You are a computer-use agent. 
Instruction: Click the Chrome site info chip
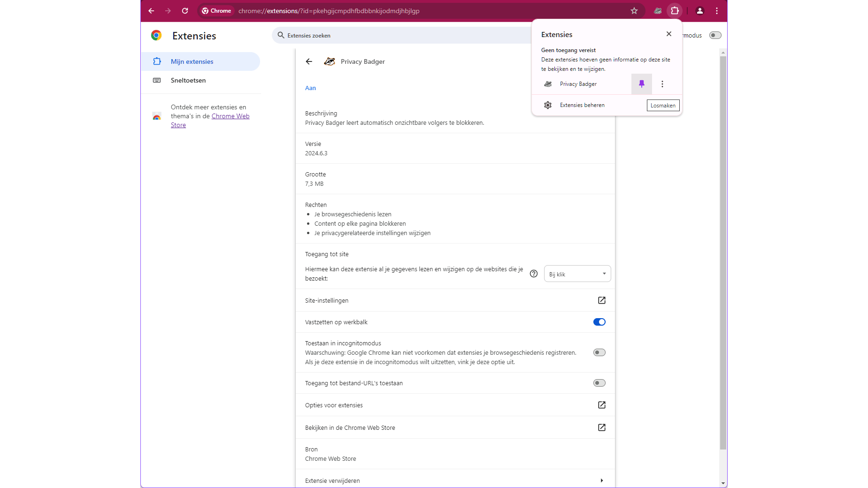pos(216,11)
